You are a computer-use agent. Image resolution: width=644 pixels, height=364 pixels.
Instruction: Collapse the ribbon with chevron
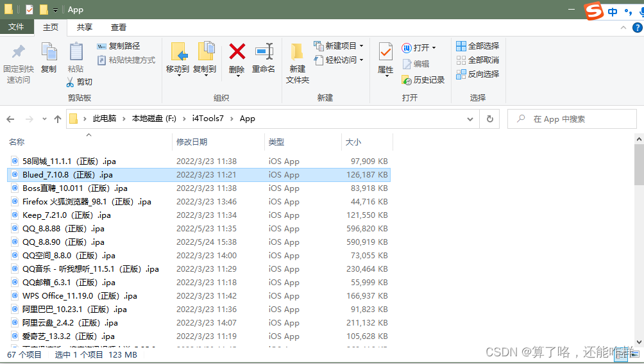[623, 28]
